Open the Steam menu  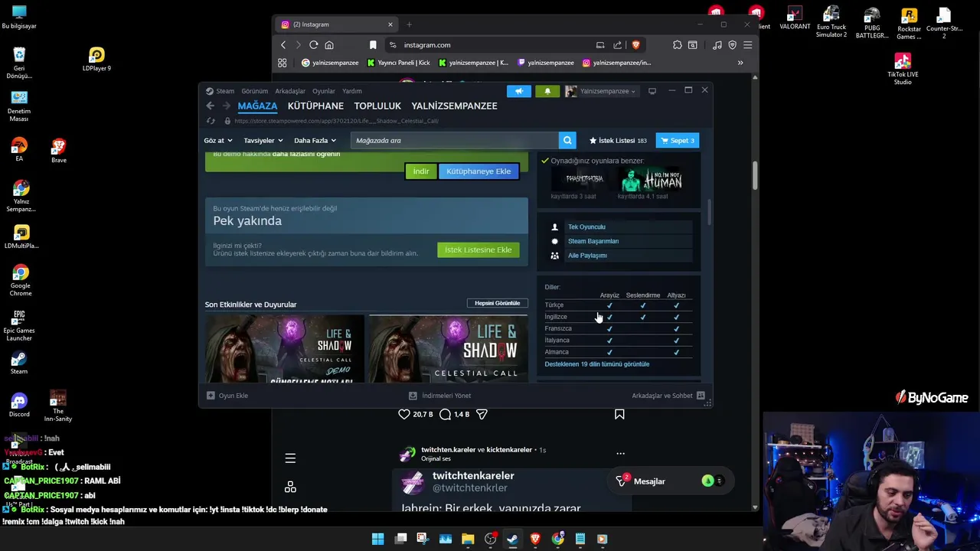point(225,91)
